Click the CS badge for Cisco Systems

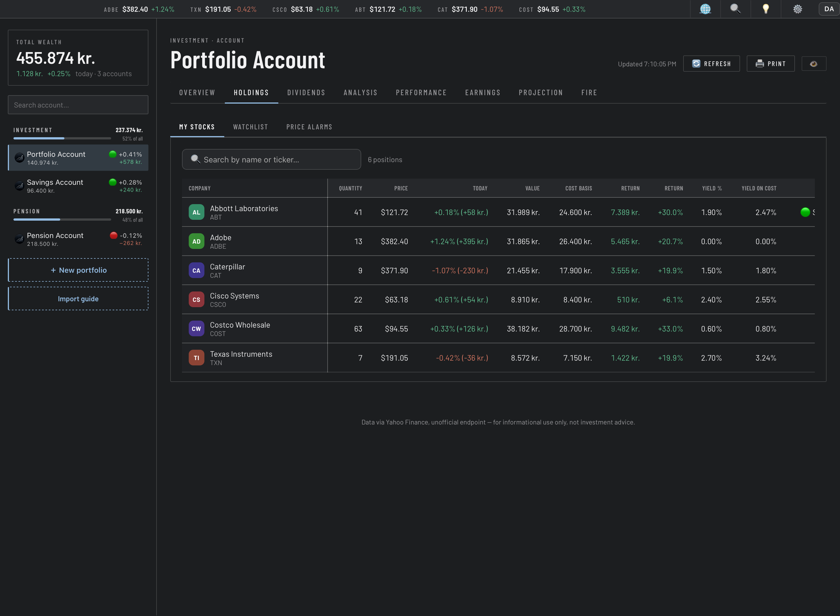tap(196, 299)
